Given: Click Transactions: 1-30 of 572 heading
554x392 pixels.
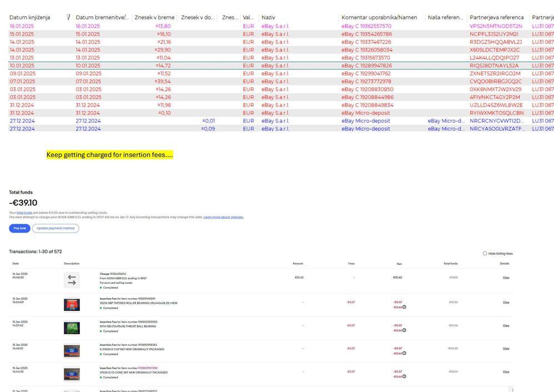Looking at the screenshot, I should 36,252.
